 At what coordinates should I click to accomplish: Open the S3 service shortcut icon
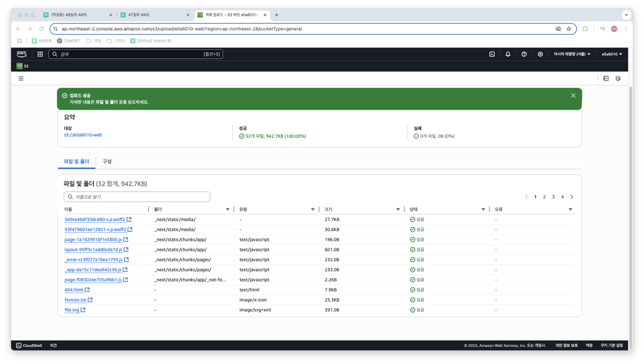[x=19, y=66]
